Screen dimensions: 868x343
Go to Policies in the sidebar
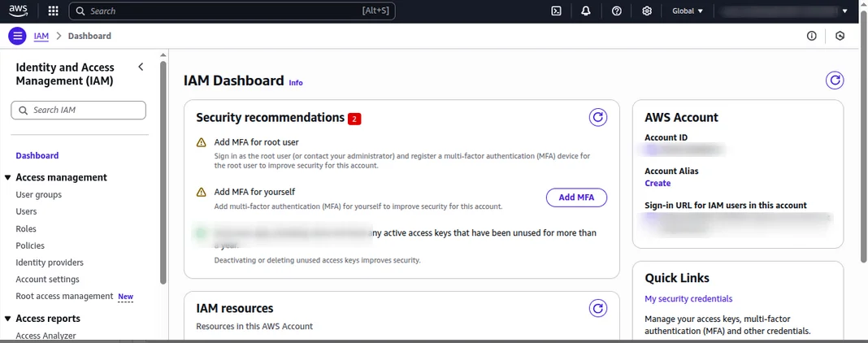(30, 245)
